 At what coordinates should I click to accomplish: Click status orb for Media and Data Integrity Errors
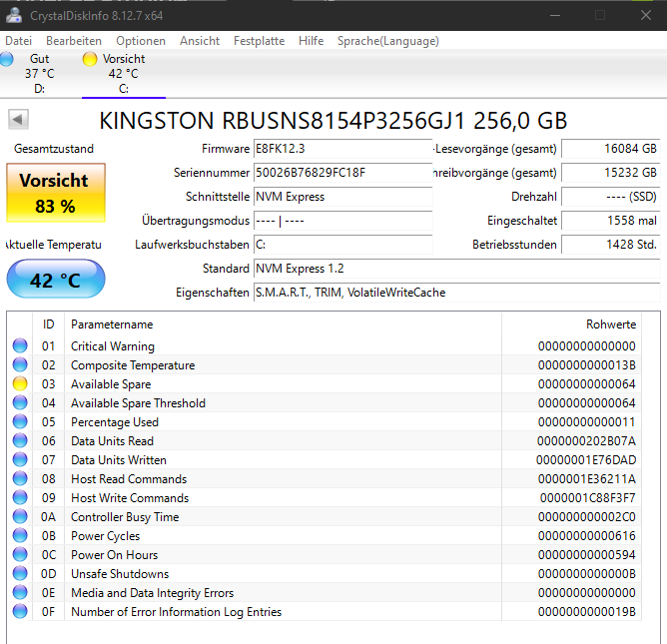tap(20, 592)
